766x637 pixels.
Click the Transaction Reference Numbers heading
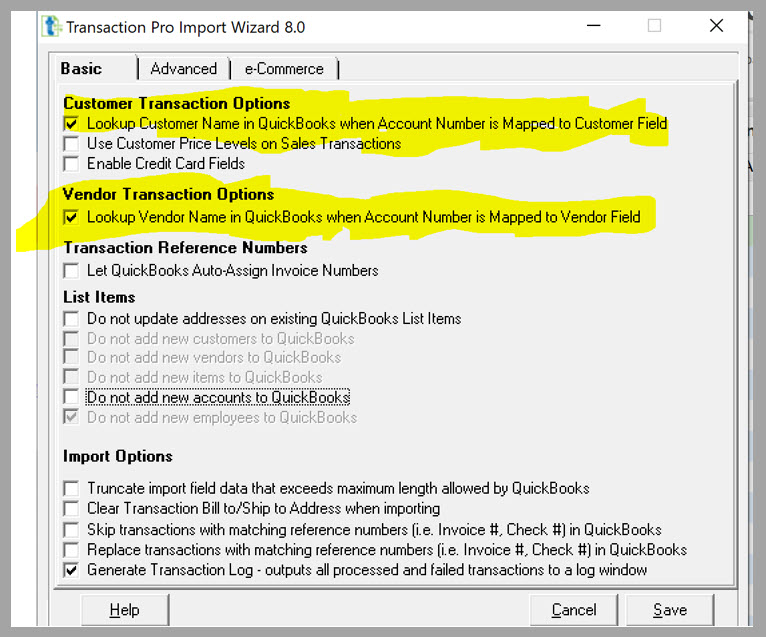tap(186, 248)
